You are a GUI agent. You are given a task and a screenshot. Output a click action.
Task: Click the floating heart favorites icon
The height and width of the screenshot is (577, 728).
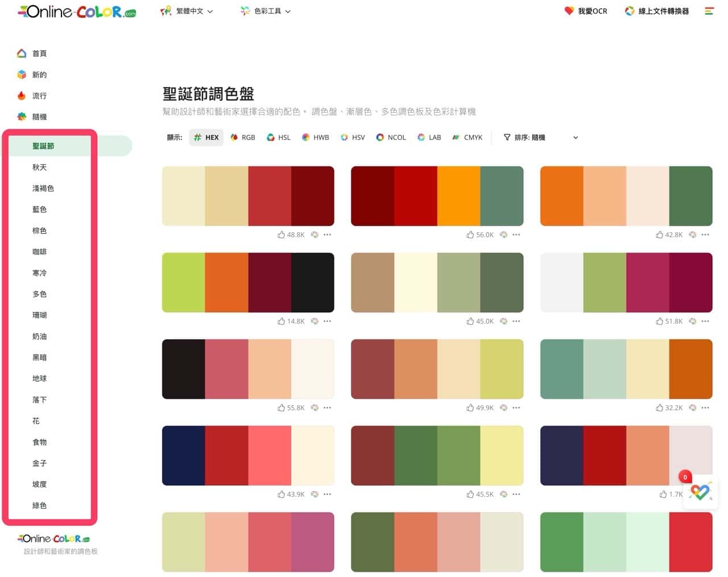[x=700, y=492]
